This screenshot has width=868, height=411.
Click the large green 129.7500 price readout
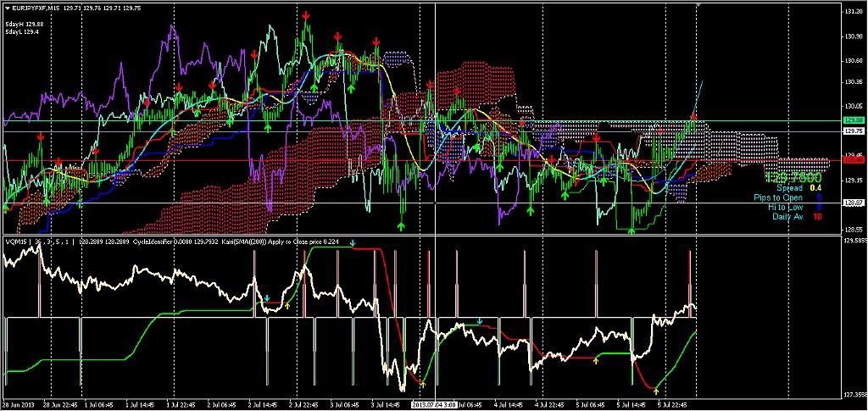tap(793, 178)
